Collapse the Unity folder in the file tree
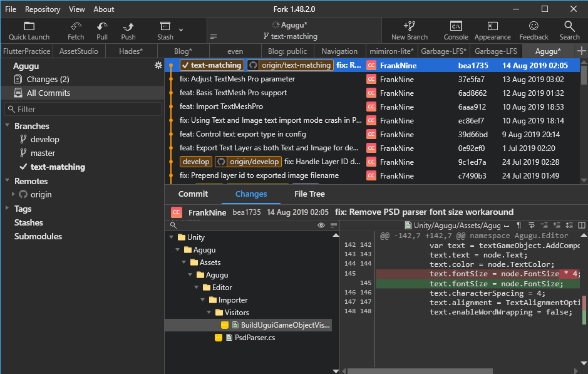The height and width of the screenshot is (374, 588). 172,237
